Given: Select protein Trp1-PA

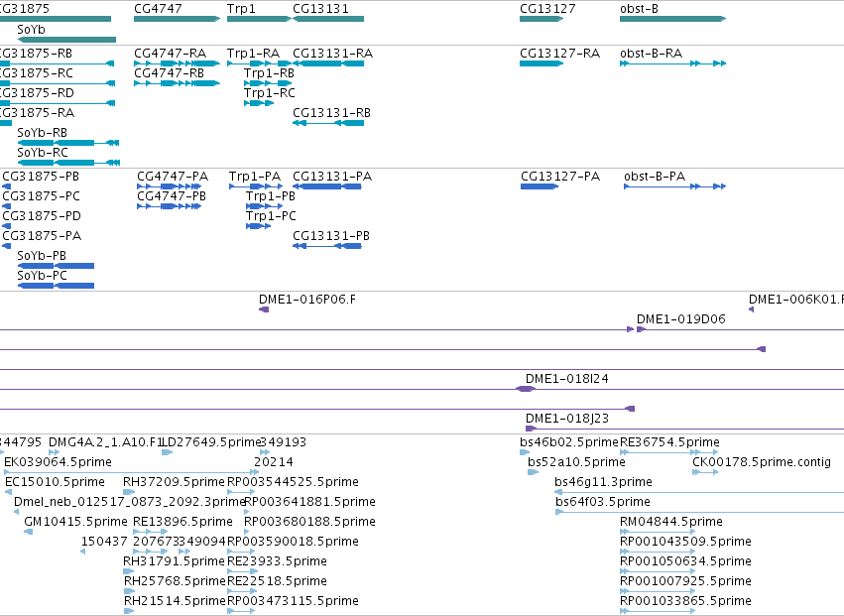Looking at the screenshot, I should pyautogui.click(x=256, y=186).
